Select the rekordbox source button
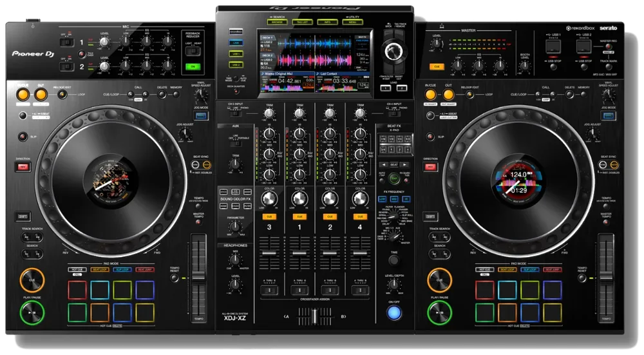 236,32
